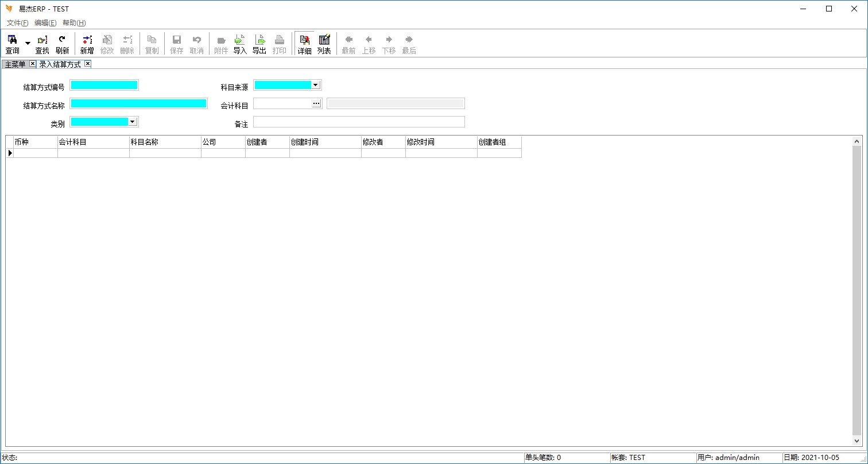Click the 备注 text field
Screen dimensions: 868x464
pos(359,122)
